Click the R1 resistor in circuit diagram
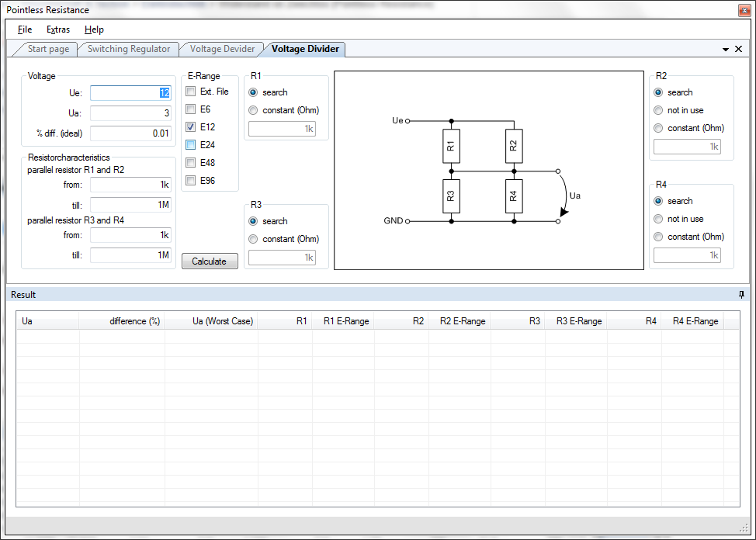The height and width of the screenshot is (540, 756). tap(451, 146)
